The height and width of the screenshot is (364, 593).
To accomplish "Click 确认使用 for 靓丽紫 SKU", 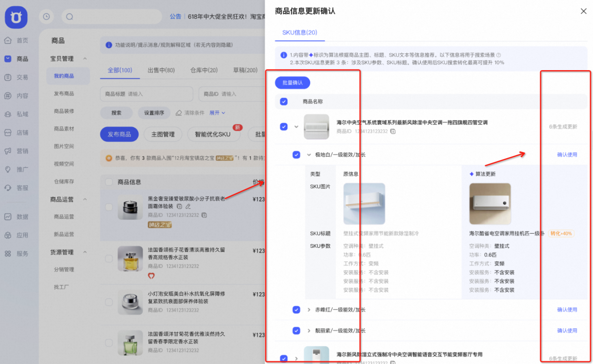I will (x=567, y=330).
